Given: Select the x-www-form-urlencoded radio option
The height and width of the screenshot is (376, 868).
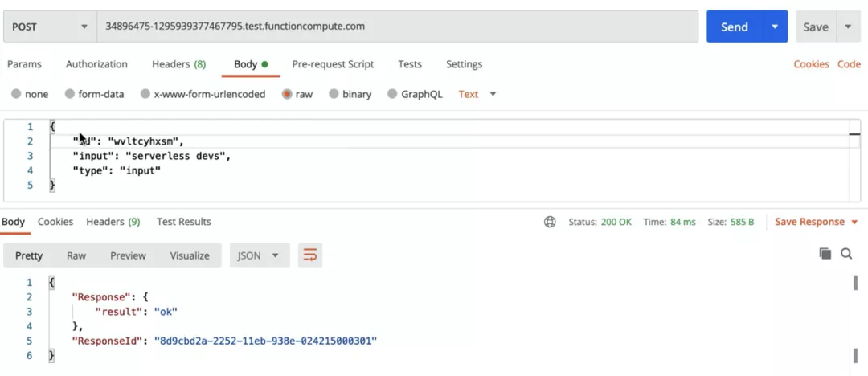Looking at the screenshot, I should click(x=145, y=94).
